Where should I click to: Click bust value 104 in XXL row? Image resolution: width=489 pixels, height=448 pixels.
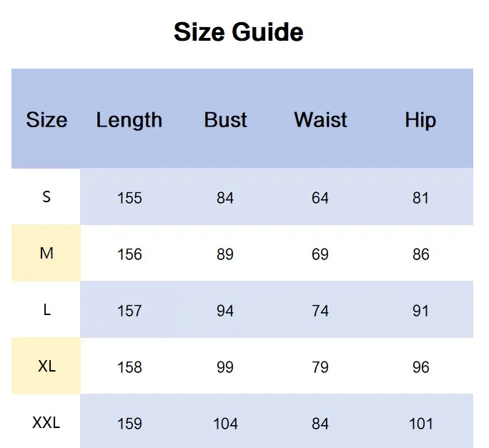(225, 424)
